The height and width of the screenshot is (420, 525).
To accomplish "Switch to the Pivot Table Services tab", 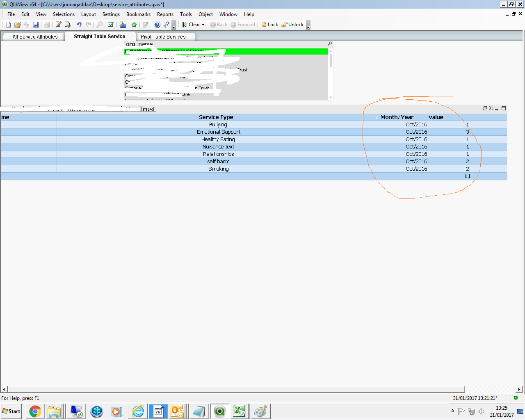I will point(163,37).
